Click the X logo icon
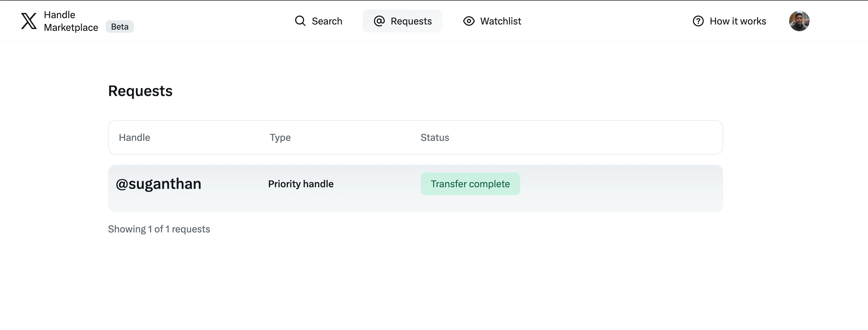The height and width of the screenshot is (330, 868). click(x=29, y=21)
